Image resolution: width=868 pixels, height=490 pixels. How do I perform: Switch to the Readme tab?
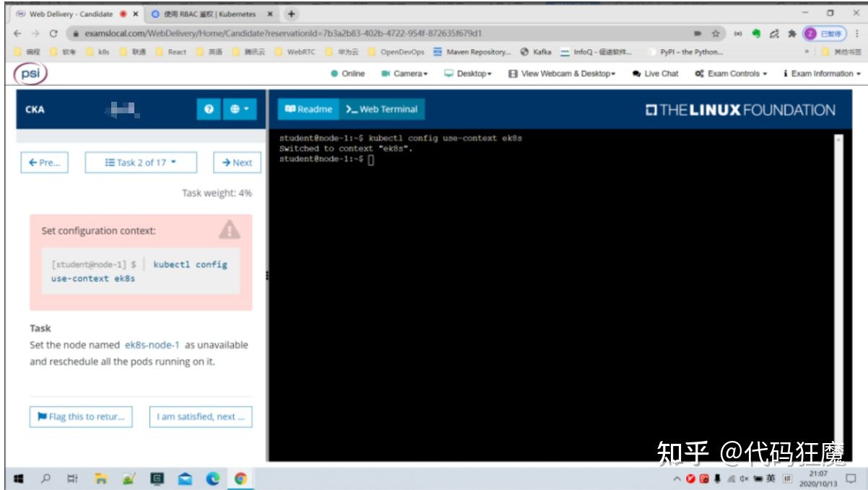coord(308,110)
